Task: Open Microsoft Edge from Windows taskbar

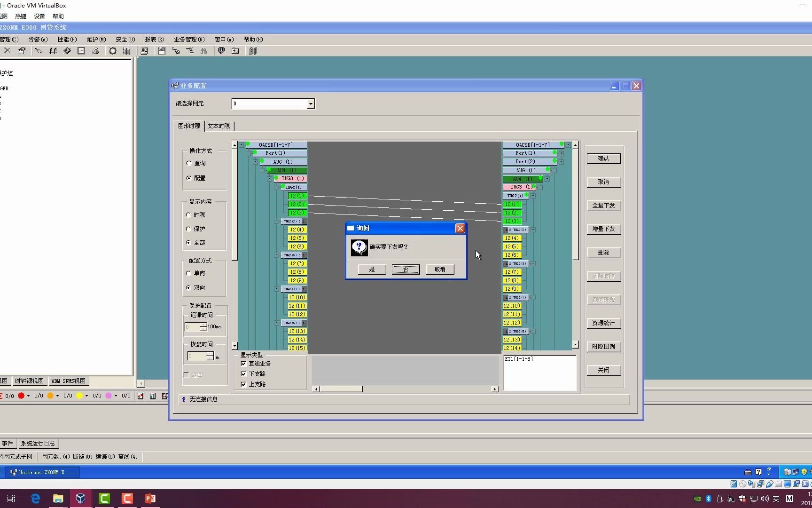Action: click(x=35, y=499)
